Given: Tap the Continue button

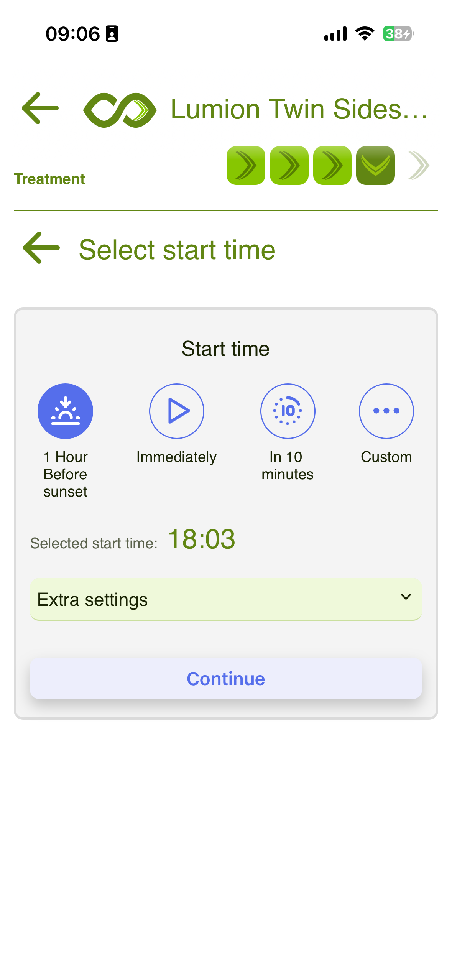Looking at the screenshot, I should click(x=226, y=679).
